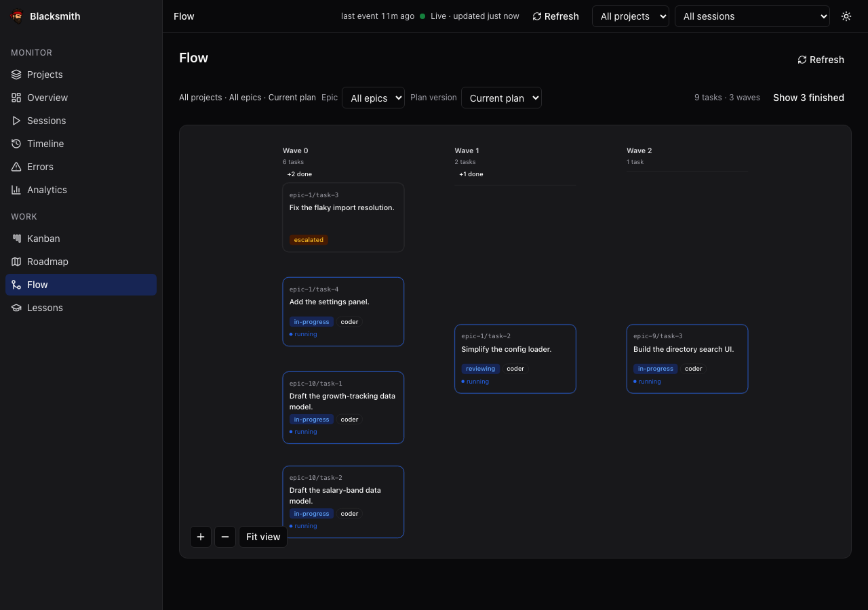
Task: Click the Wave 1 column header
Action: [x=467, y=150]
